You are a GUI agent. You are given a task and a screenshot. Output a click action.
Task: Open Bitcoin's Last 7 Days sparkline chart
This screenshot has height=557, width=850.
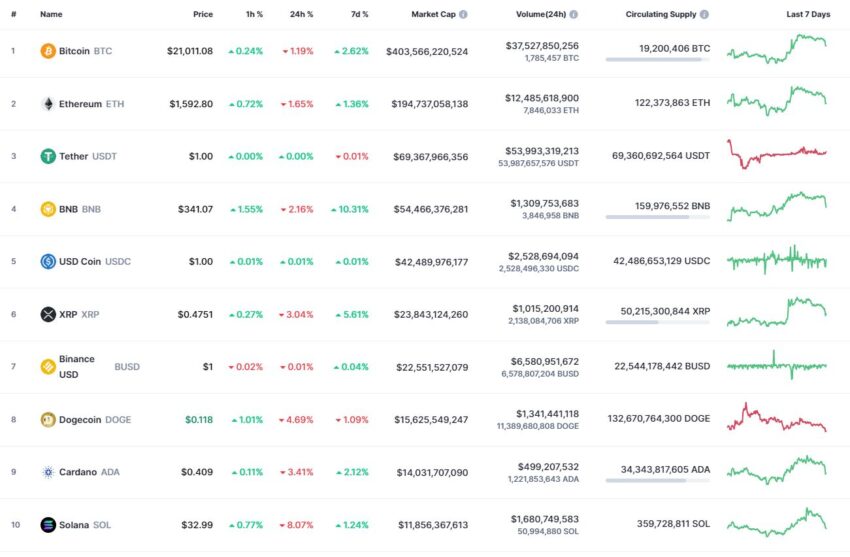coord(777,49)
